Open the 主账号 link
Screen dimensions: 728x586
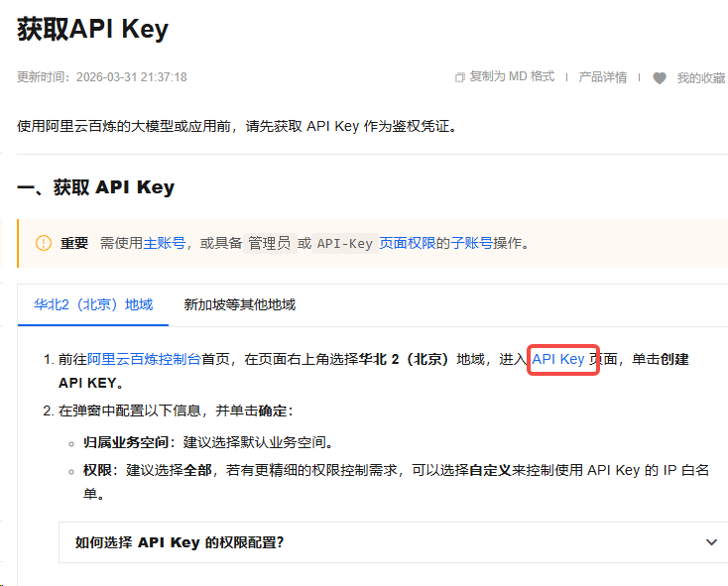pyautogui.click(x=165, y=243)
